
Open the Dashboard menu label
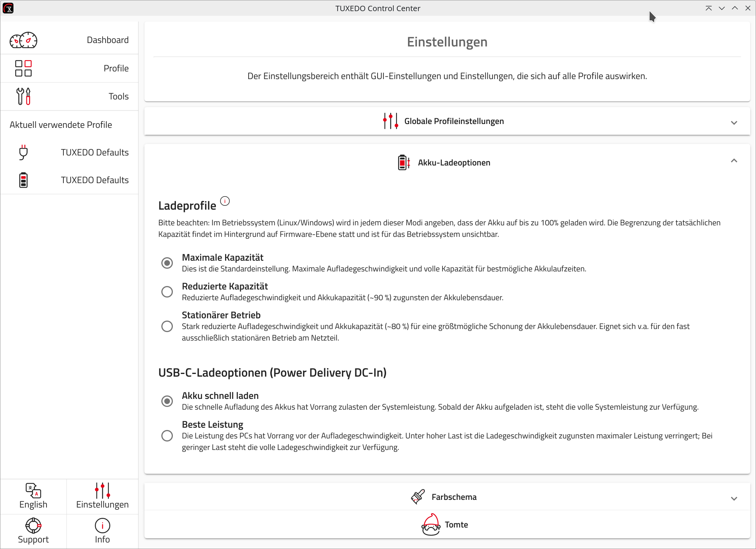point(108,40)
